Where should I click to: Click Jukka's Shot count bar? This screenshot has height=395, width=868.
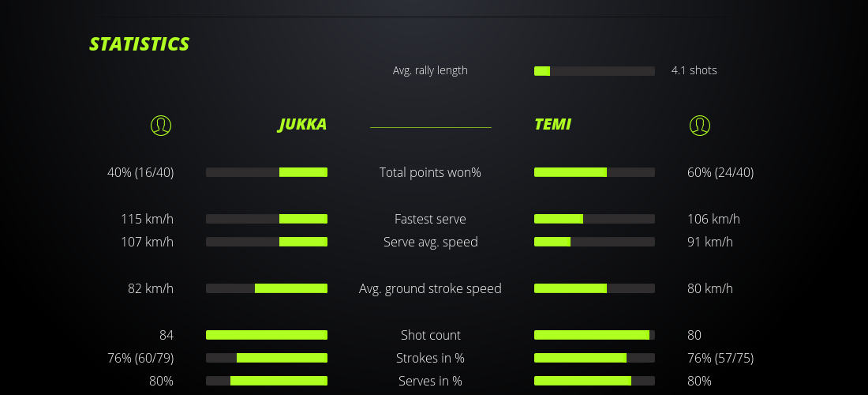click(x=267, y=335)
